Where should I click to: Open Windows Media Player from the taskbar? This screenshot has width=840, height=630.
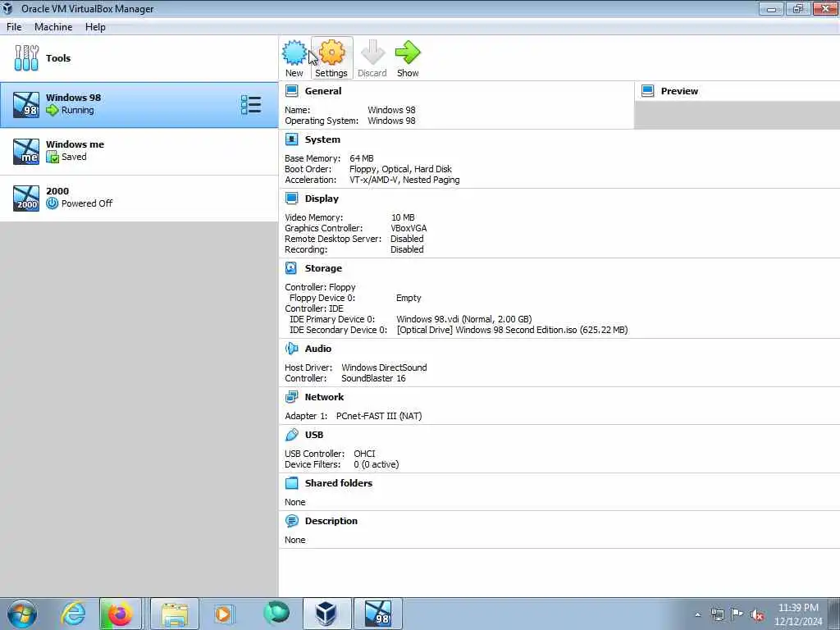click(223, 614)
